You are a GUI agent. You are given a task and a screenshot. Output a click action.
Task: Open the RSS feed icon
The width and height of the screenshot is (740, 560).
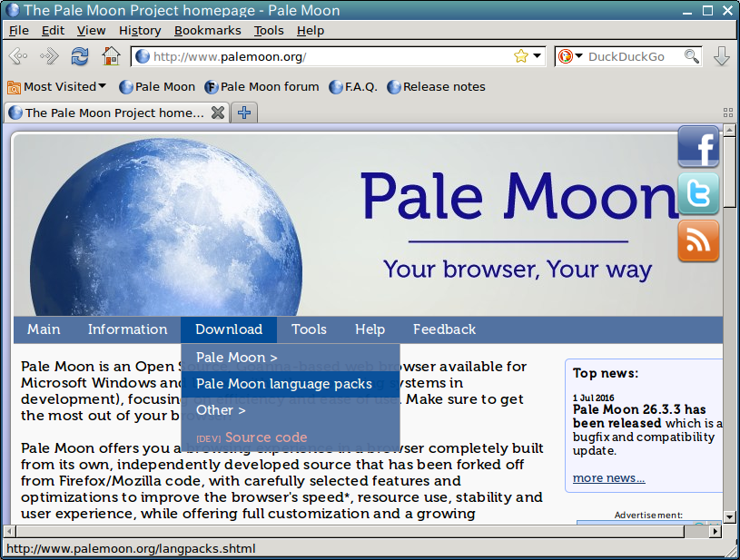698,241
